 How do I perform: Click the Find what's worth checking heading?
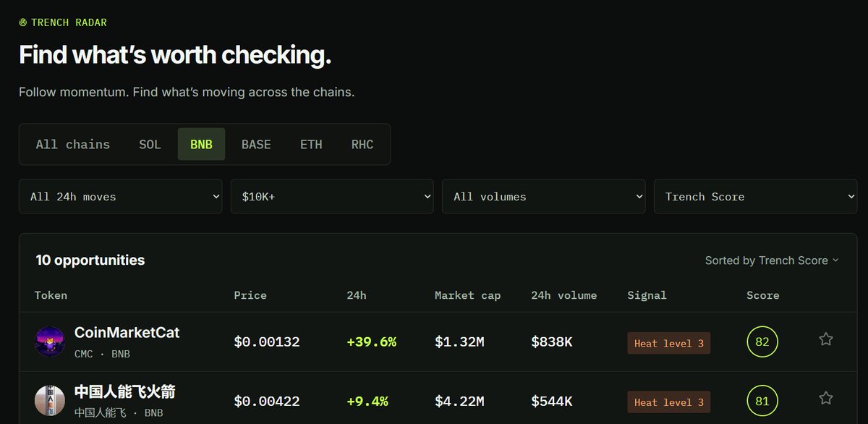pos(175,56)
